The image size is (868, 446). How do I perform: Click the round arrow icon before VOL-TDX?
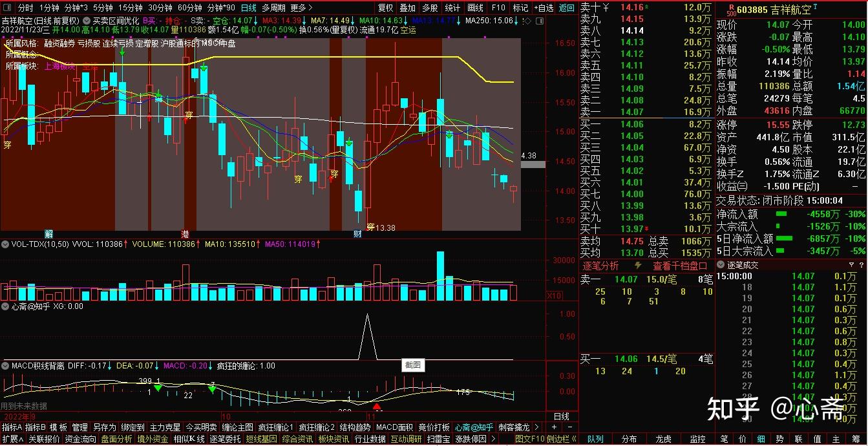(5, 244)
